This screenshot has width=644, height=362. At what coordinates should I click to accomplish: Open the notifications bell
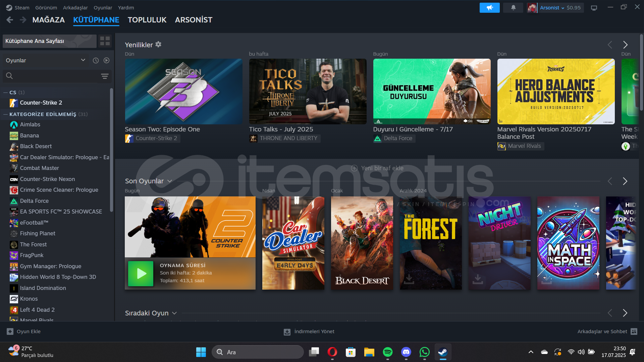coord(513,7)
